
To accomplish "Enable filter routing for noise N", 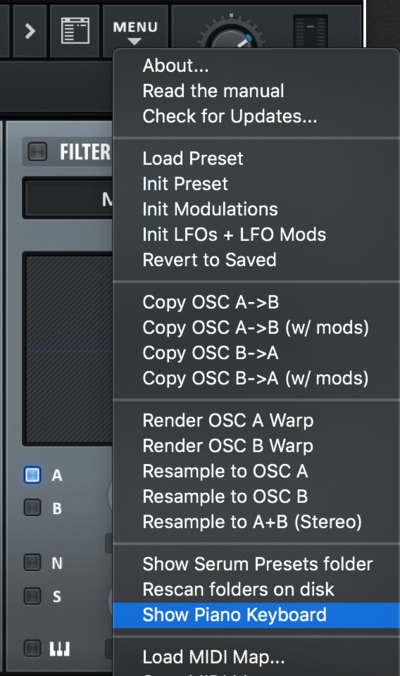I will (x=32, y=563).
